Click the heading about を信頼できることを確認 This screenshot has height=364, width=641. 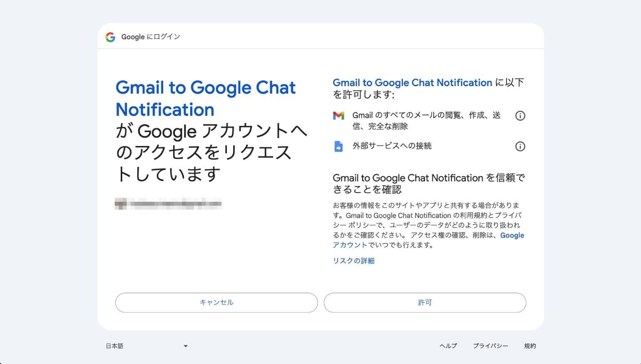click(x=429, y=183)
